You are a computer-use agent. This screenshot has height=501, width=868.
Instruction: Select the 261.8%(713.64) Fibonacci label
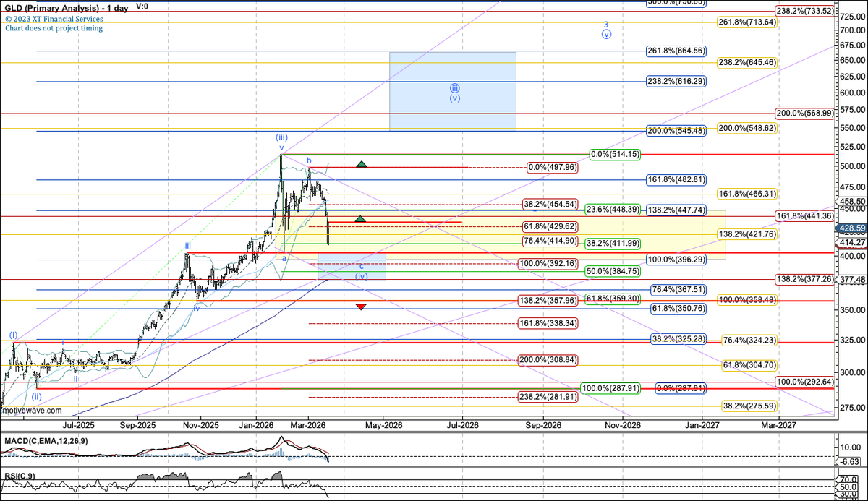(x=747, y=22)
